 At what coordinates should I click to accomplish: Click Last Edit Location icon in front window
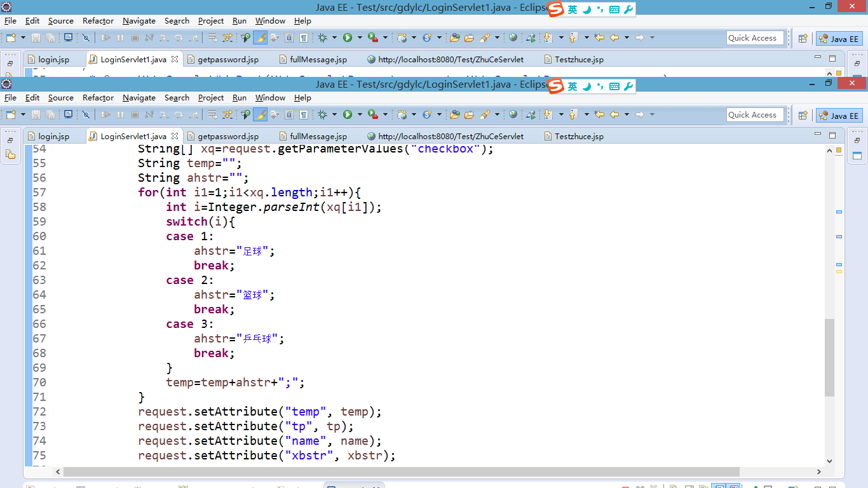[599, 114]
